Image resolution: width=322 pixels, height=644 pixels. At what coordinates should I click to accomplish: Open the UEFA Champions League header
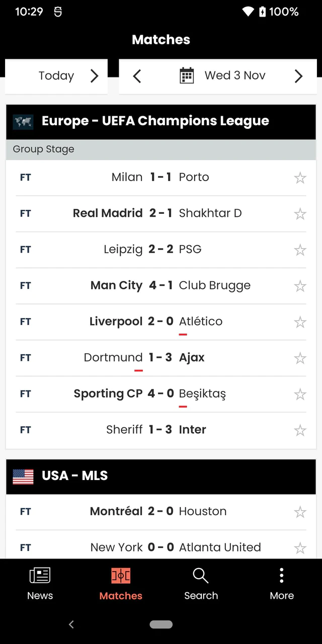click(x=155, y=121)
